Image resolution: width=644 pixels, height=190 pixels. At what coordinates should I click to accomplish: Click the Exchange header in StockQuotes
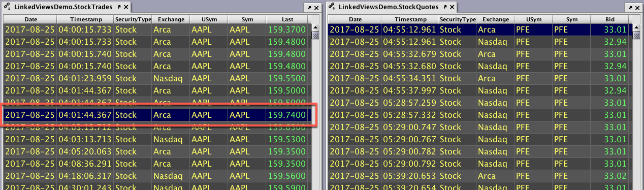[x=495, y=19]
